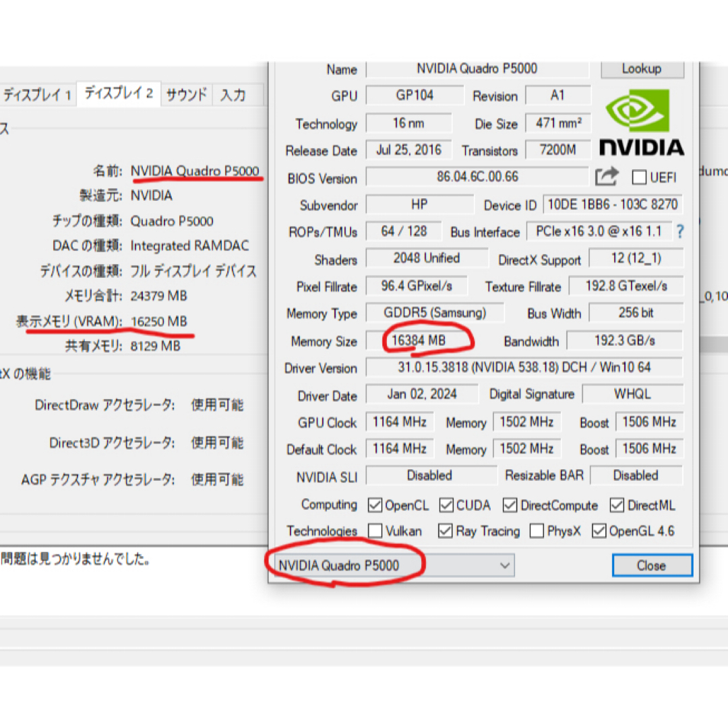This screenshot has height=728, width=728.
Task: Click the チップの種類 value Quadro P5000
Action: tap(172, 221)
